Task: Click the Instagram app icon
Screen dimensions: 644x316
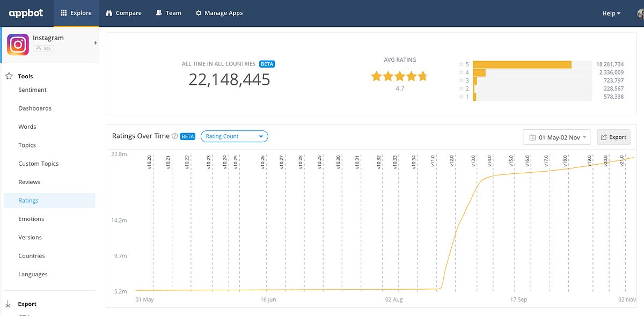Action: [18, 45]
